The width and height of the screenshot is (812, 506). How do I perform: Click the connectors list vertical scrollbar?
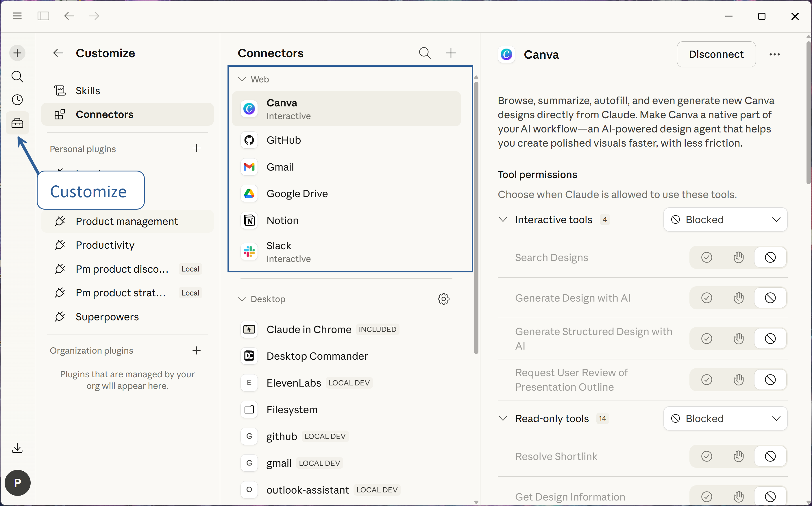click(476, 217)
